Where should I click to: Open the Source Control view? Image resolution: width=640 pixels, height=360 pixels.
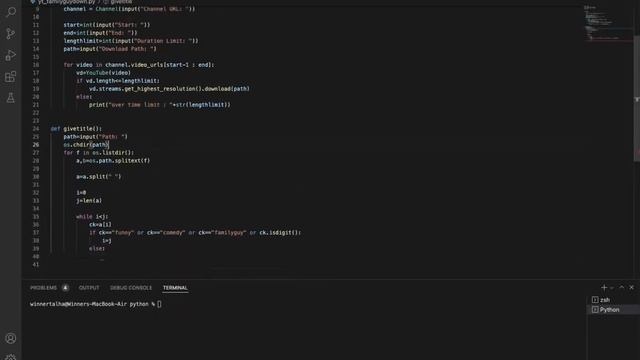pyautogui.click(x=11, y=33)
